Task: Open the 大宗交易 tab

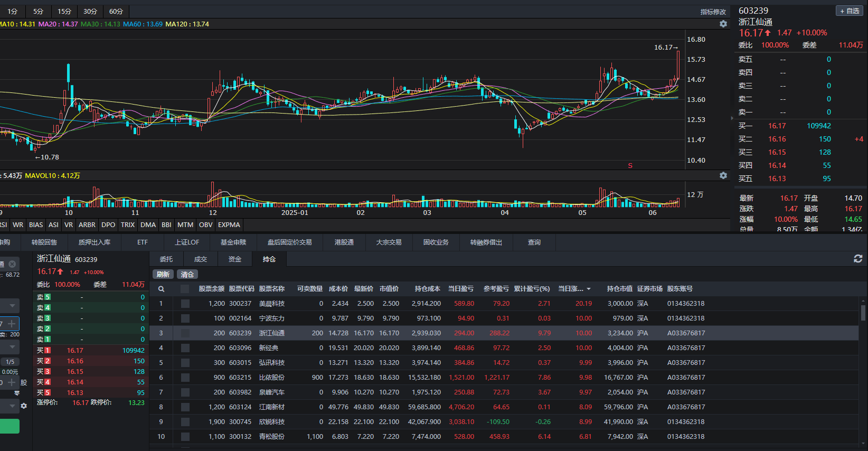Action: point(389,242)
